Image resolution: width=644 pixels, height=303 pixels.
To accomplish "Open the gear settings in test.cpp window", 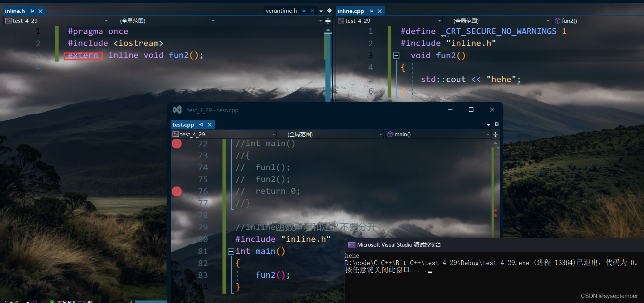I will tap(497, 124).
